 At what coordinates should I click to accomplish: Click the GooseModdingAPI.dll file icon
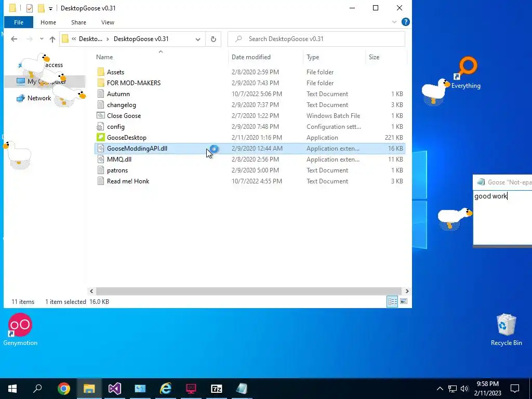[101, 148]
